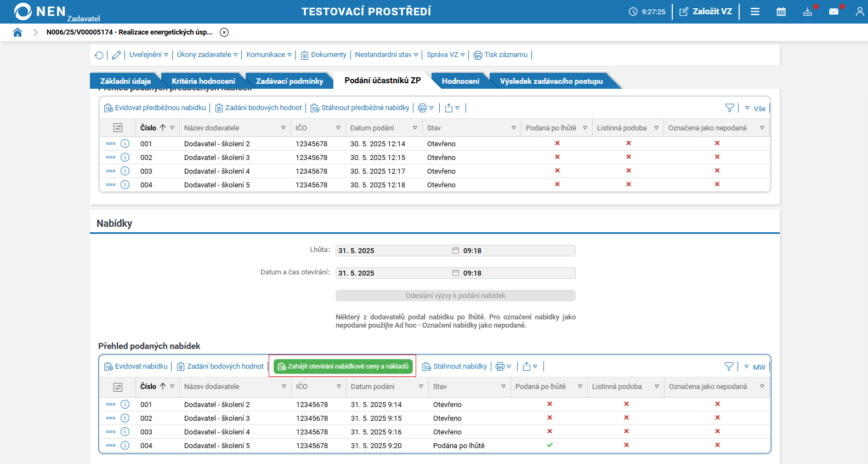Click the Založit VZ button
This screenshot has width=868, height=464.
[706, 12]
